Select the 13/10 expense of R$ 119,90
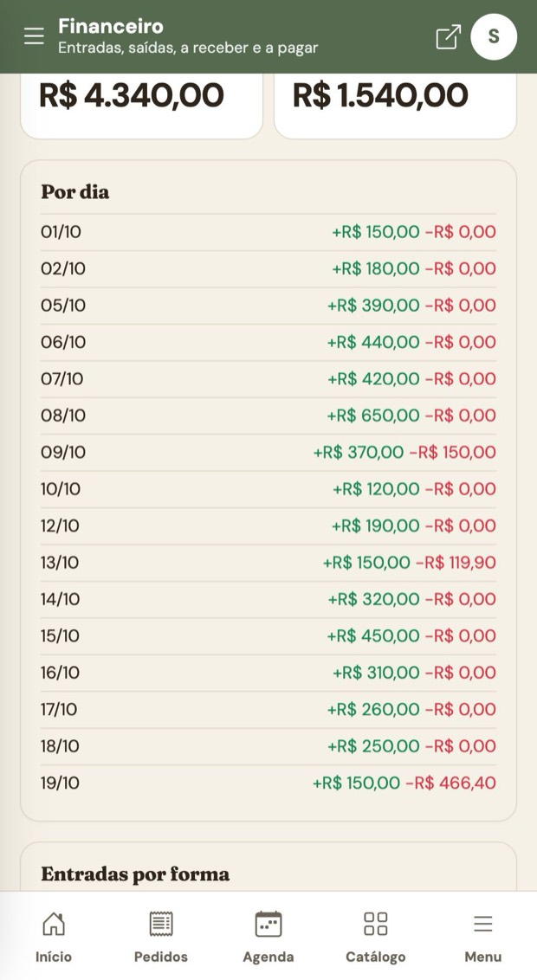The height and width of the screenshot is (980, 537). tap(456, 563)
